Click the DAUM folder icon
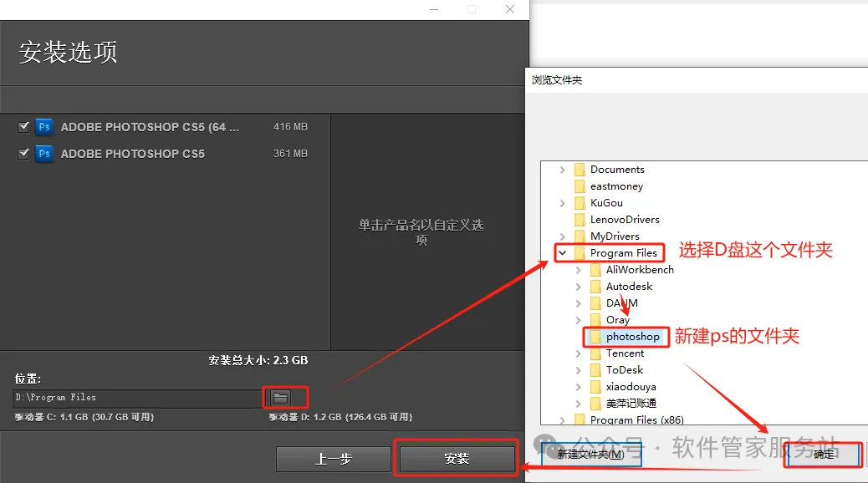Image resolution: width=868 pixels, height=483 pixels. 595,303
